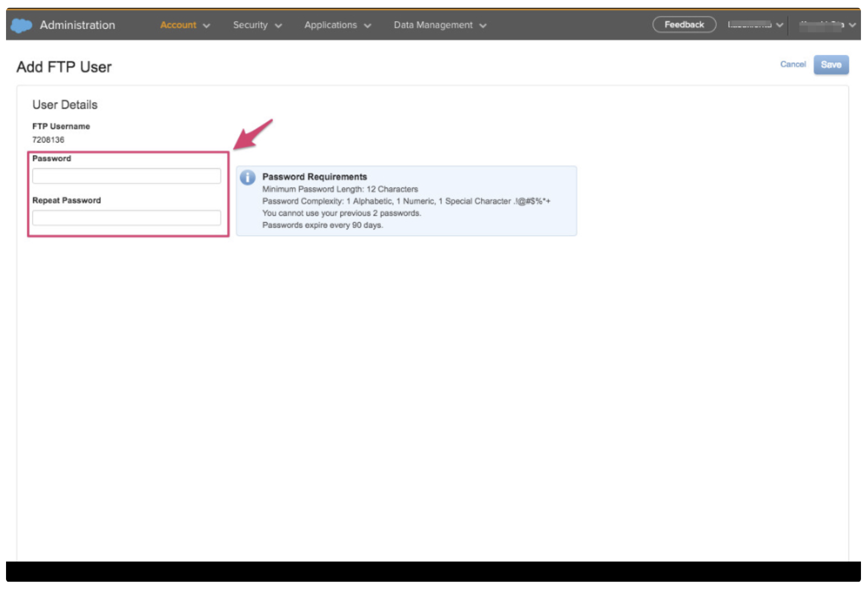Click the arrow next to Applications
The width and height of the screenshot is (868, 589).
click(368, 26)
